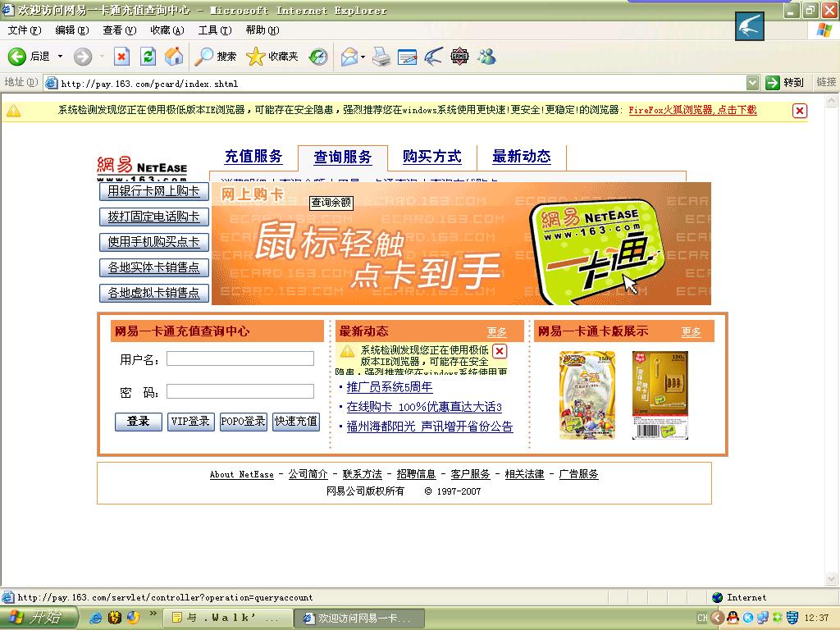This screenshot has height=630, width=840.
Task: Click the Messenger people toolbar icon
Action: [487, 57]
